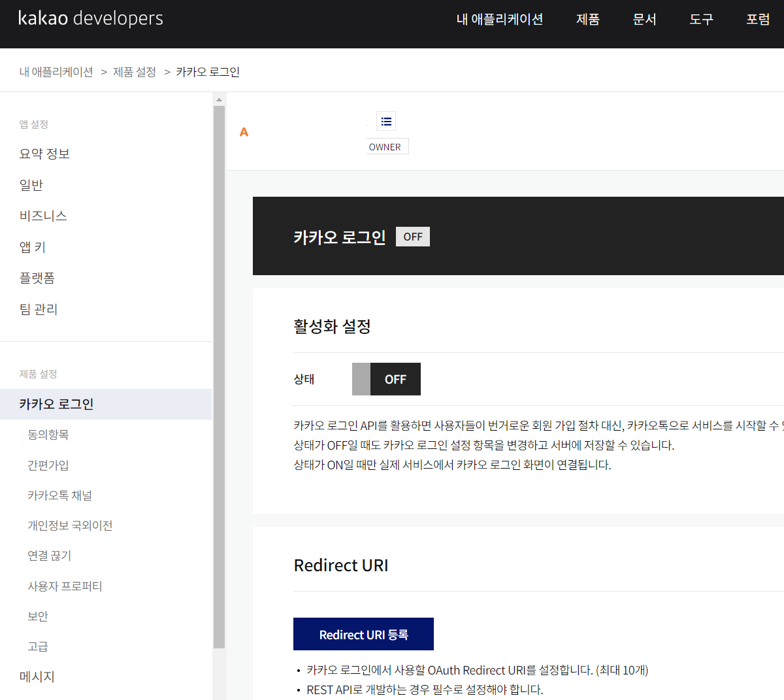Click 카카오 로그인 in the breadcrumb
This screenshot has height=700, width=784.
coord(208,72)
